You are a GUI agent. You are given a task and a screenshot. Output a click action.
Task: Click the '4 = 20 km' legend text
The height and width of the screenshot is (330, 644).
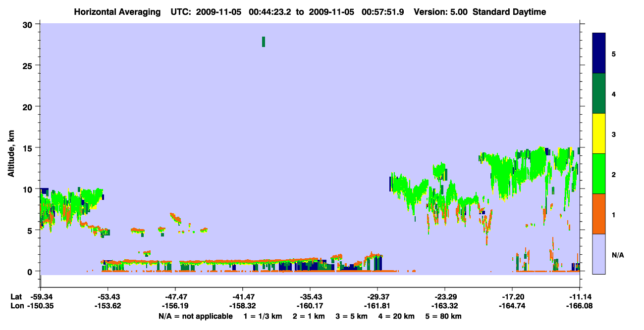tap(397, 316)
